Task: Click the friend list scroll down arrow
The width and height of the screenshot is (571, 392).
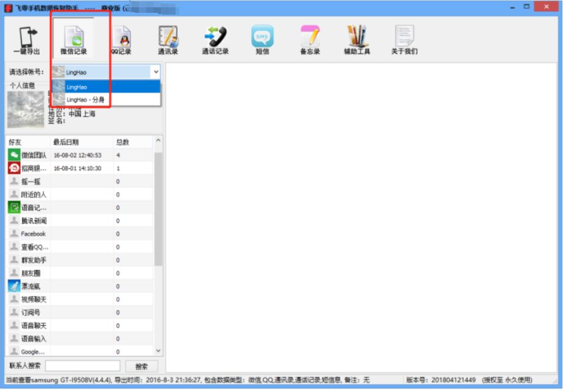Action: pyautogui.click(x=158, y=351)
